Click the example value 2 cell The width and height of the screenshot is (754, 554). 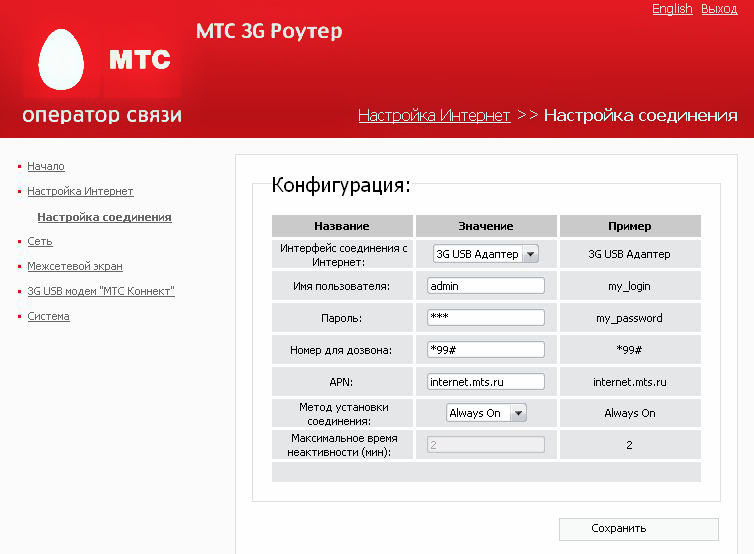[x=630, y=445]
